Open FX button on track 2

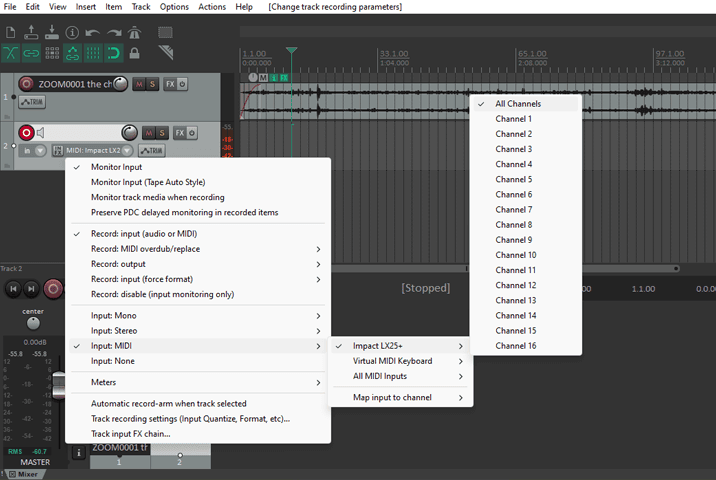tap(180, 133)
